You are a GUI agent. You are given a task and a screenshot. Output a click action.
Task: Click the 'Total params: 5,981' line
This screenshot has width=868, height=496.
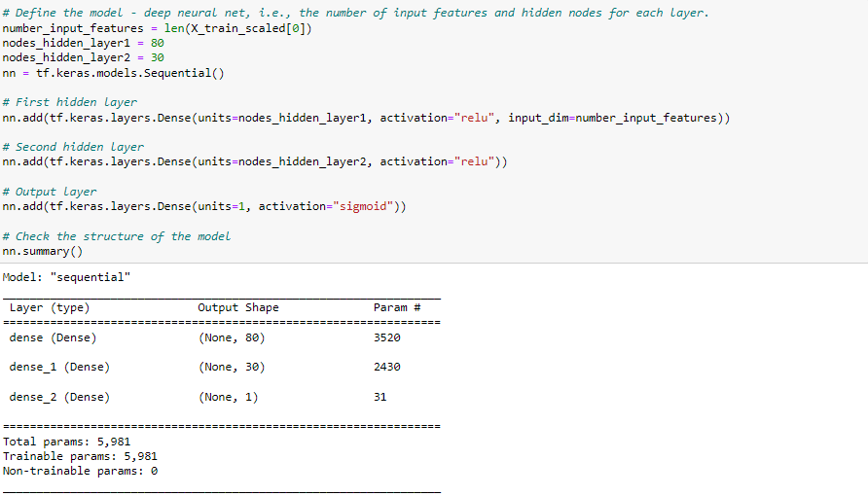click(x=66, y=442)
